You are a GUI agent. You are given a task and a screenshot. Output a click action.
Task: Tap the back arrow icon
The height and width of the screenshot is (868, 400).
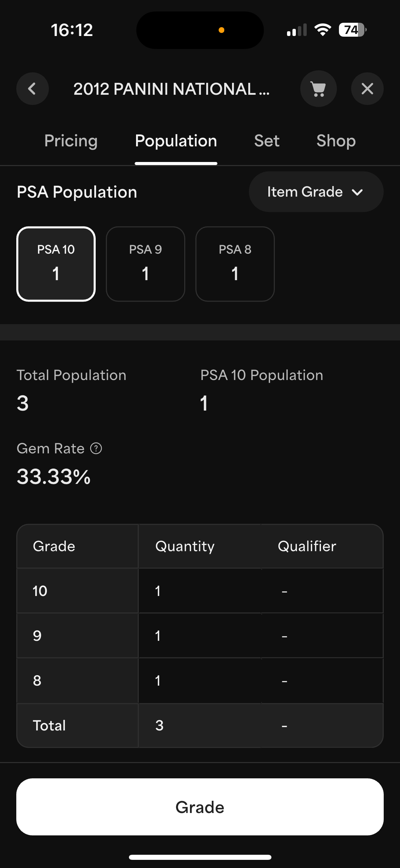[x=32, y=89]
